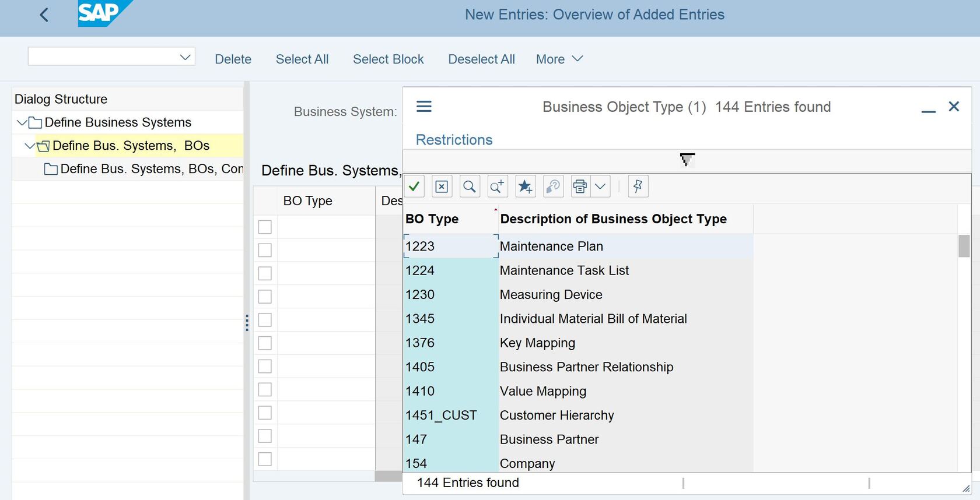Tick the second row checkbox in BO Type table
The width and height of the screenshot is (980, 500).
(x=265, y=250)
